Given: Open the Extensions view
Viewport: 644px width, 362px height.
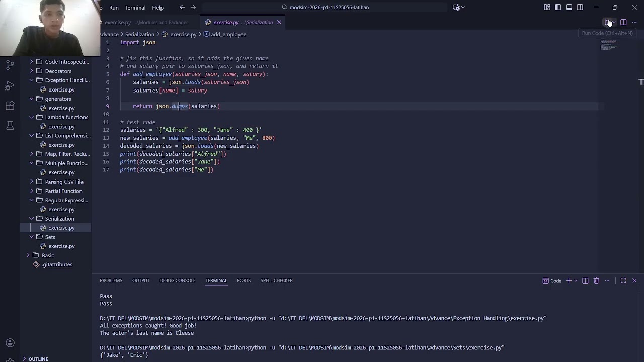Looking at the screenshot, I should coord(10,106).
